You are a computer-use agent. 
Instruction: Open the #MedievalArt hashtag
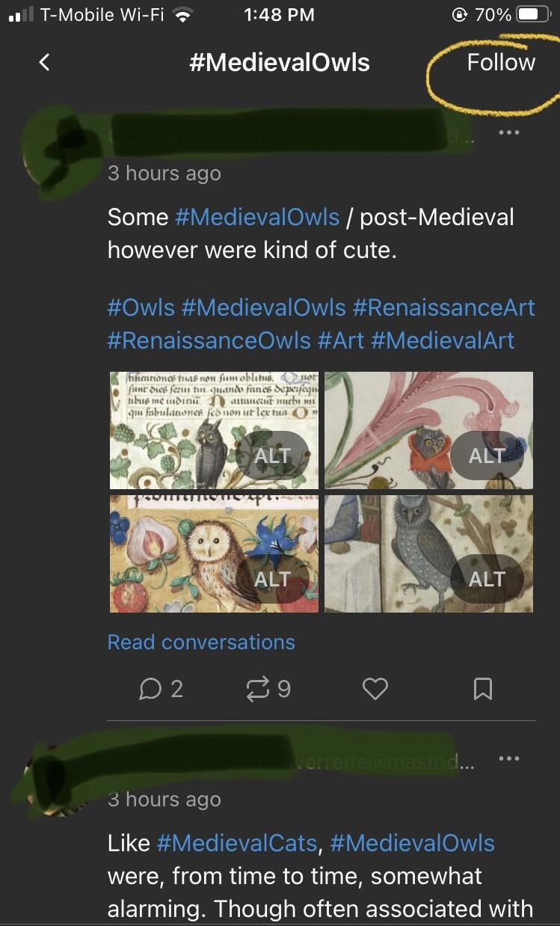click(x=443, y=340)
